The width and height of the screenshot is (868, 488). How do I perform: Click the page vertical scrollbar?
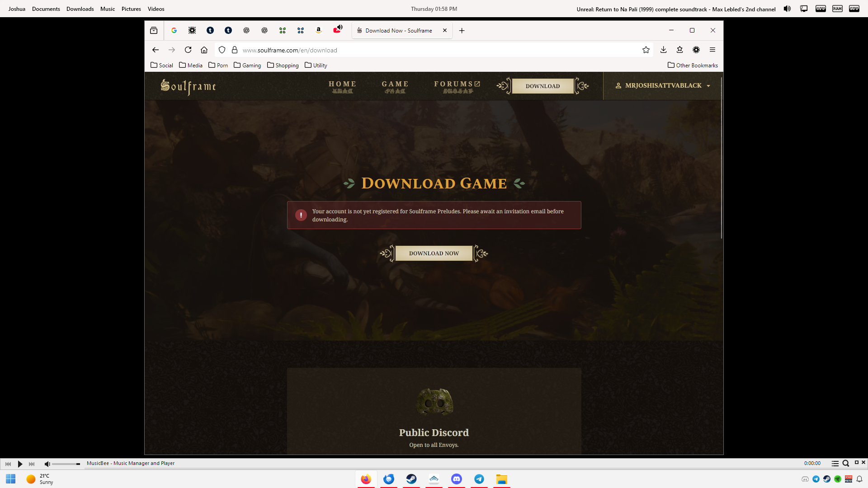721,158
